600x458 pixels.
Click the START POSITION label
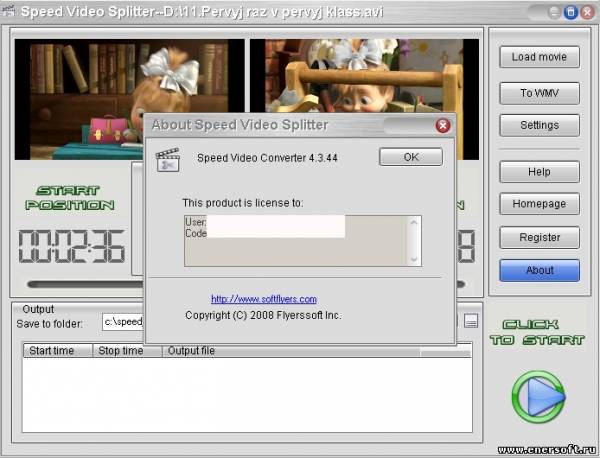click(70, 198)
